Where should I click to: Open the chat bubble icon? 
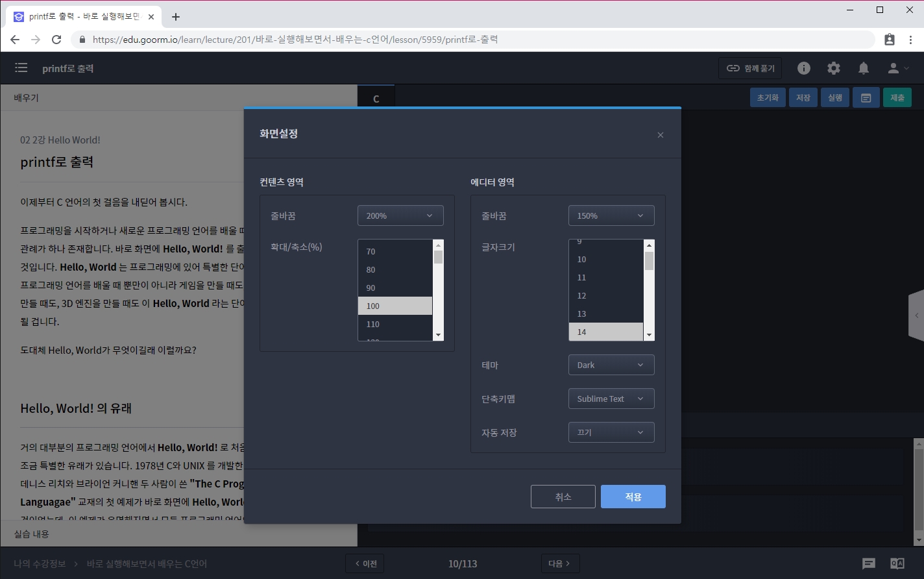pyautogui.click(x=869, y=563)
